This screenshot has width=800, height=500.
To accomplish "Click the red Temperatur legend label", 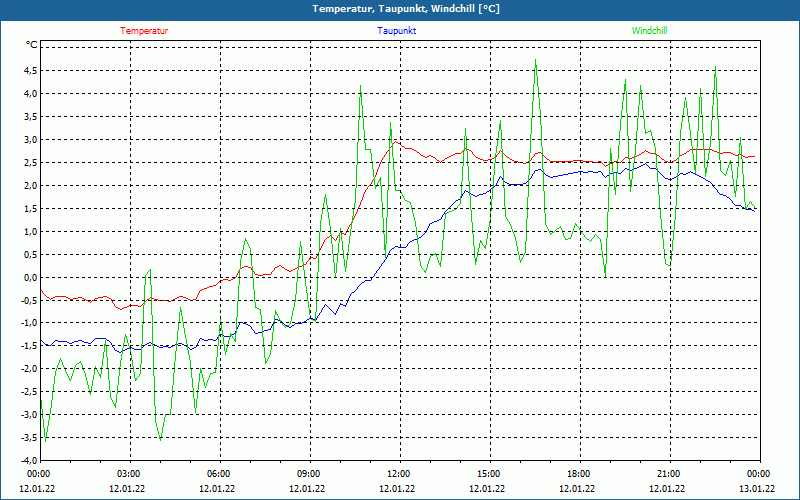I will [x=144, y=31].
